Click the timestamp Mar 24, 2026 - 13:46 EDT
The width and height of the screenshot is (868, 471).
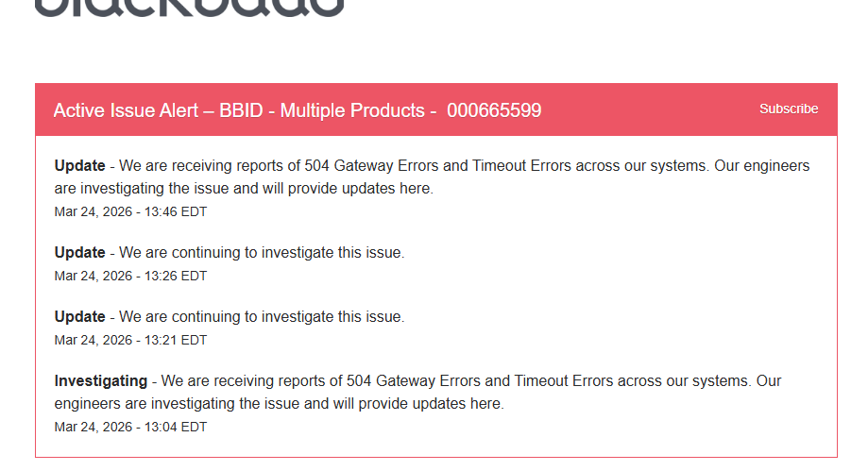click(x=130, y=212)
